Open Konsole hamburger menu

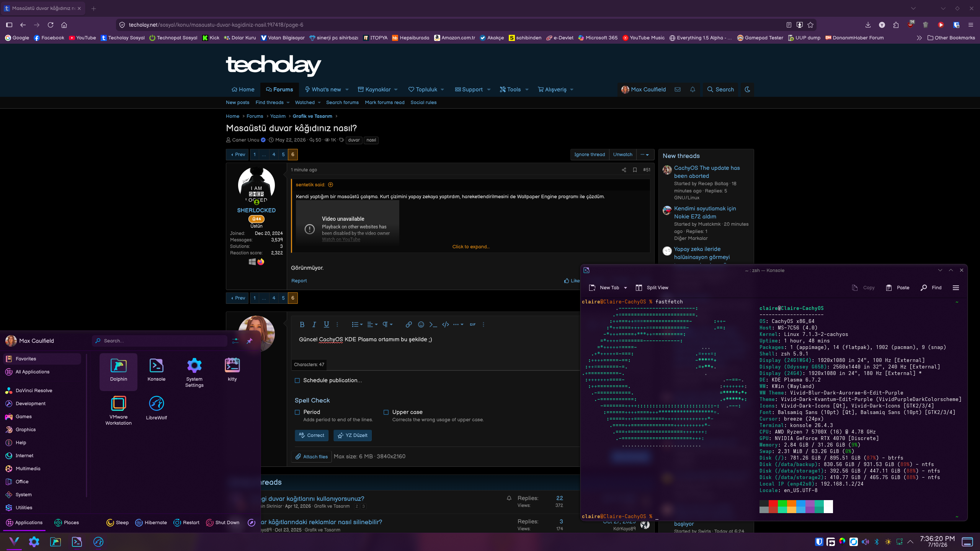(x=955, y=288)
